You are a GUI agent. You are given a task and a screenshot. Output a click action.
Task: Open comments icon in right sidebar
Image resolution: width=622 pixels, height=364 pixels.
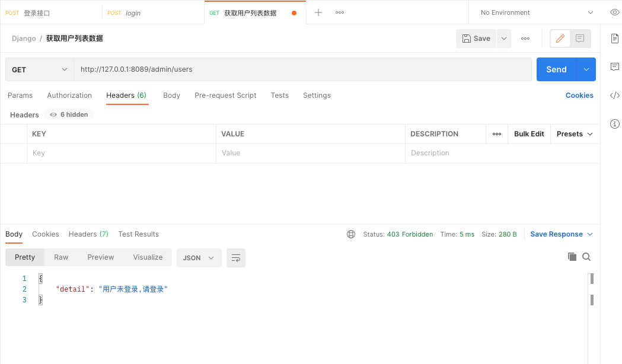[614, 67]
